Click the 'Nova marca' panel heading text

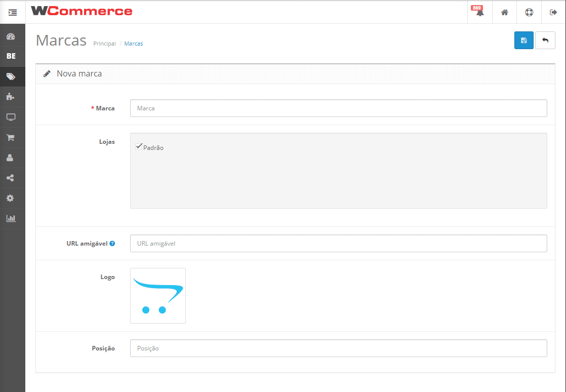[79, 73]
